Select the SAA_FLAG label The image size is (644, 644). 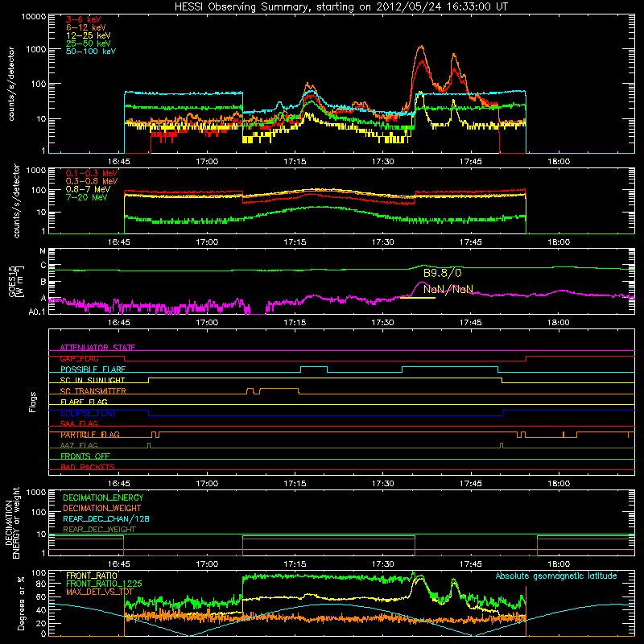[79, 423]
